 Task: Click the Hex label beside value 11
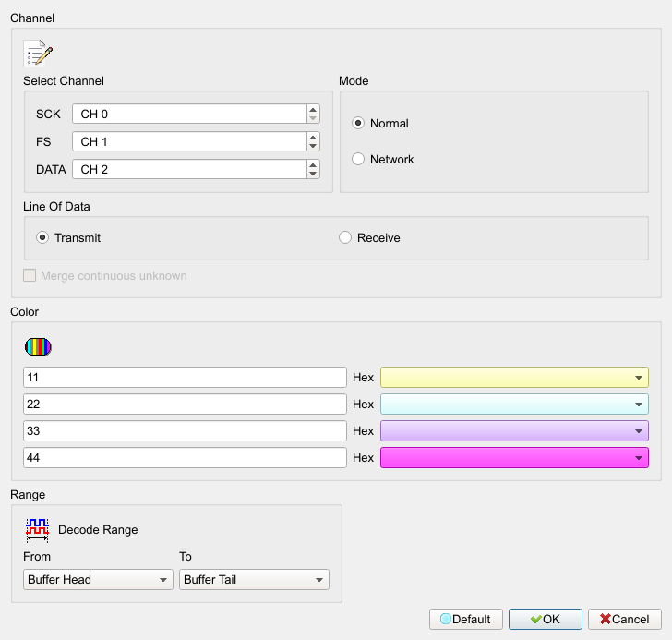pyautogui.click(x=363, y=377)
